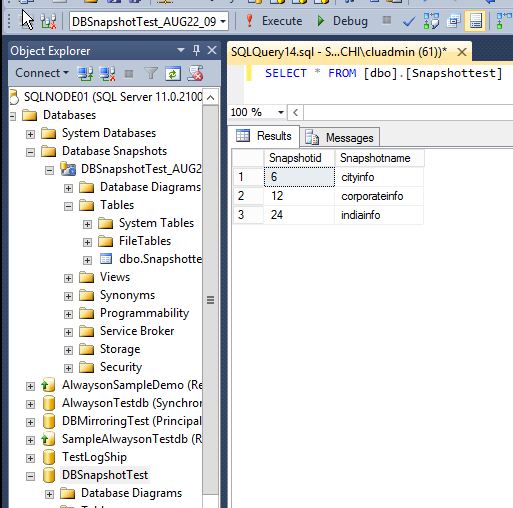Click the Parse query blue checkmark

tap(409, 22)
